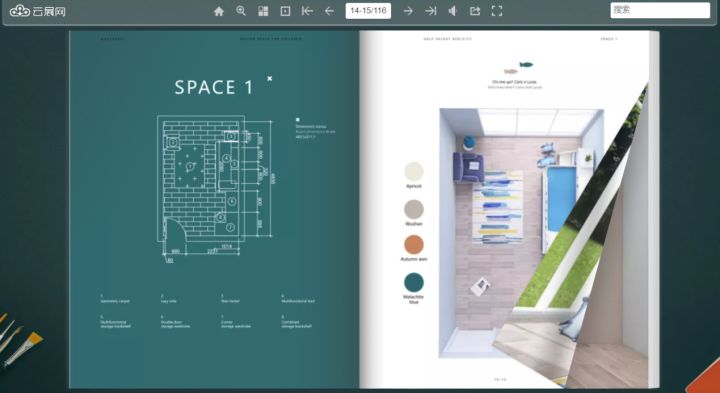This screenshot has width=720, height=393.
Task: Go to the next page arrow
Action: [408, 11]
